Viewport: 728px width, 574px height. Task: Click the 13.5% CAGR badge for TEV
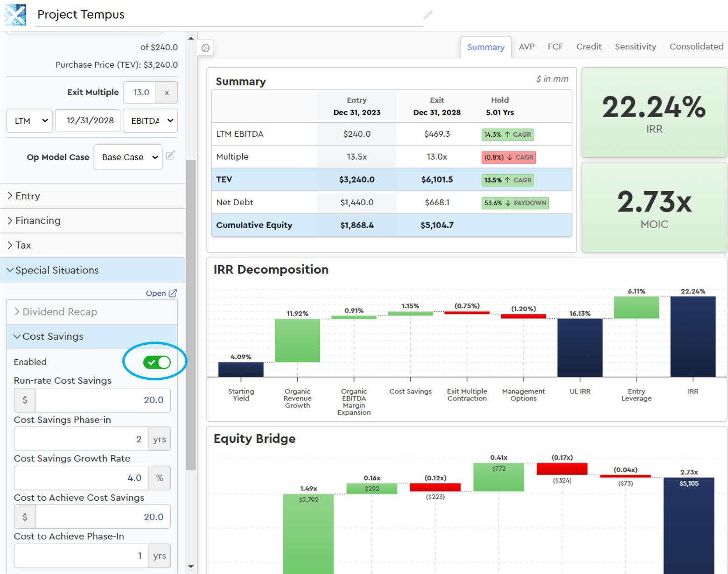(508, 180)
